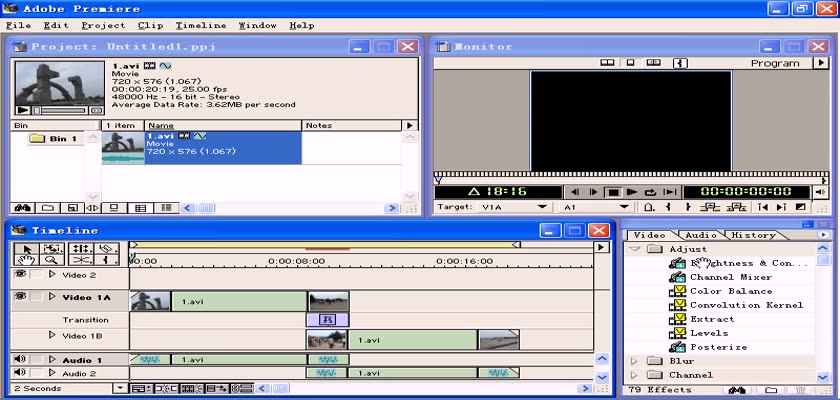Click the Monitor filmstrip scrub bar
The width and height of the screenshot is (840, 400).
(631, 174)
